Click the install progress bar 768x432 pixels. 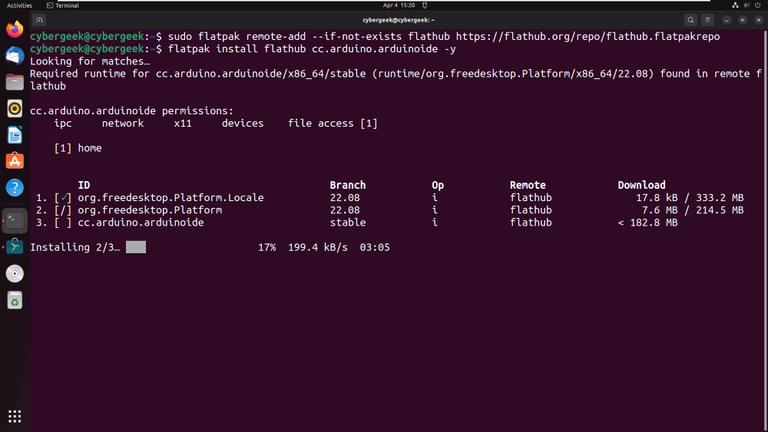[136, 247]
